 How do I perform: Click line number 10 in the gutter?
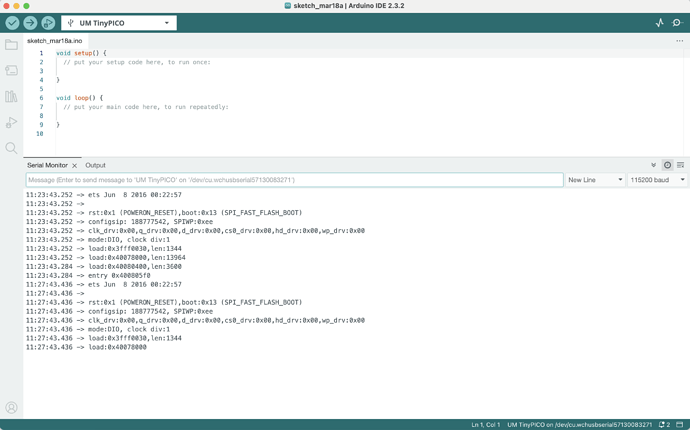tap(40, 134)
